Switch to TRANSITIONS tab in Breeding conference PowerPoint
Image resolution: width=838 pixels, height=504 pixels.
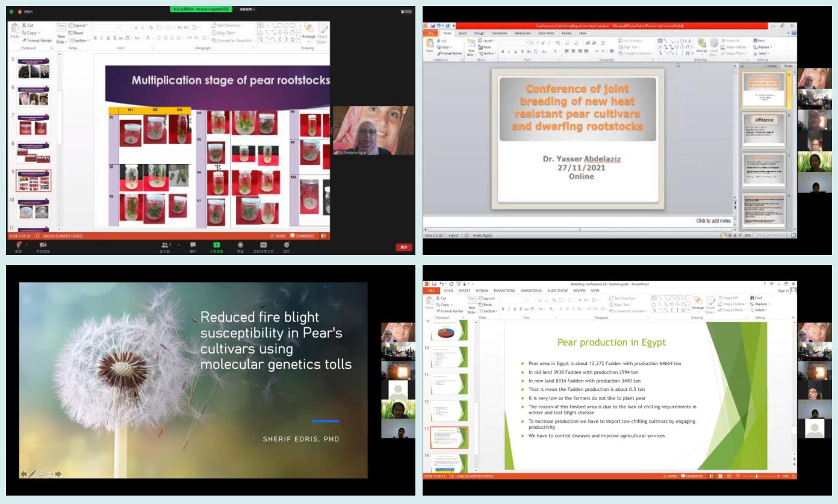coord(504,290)
